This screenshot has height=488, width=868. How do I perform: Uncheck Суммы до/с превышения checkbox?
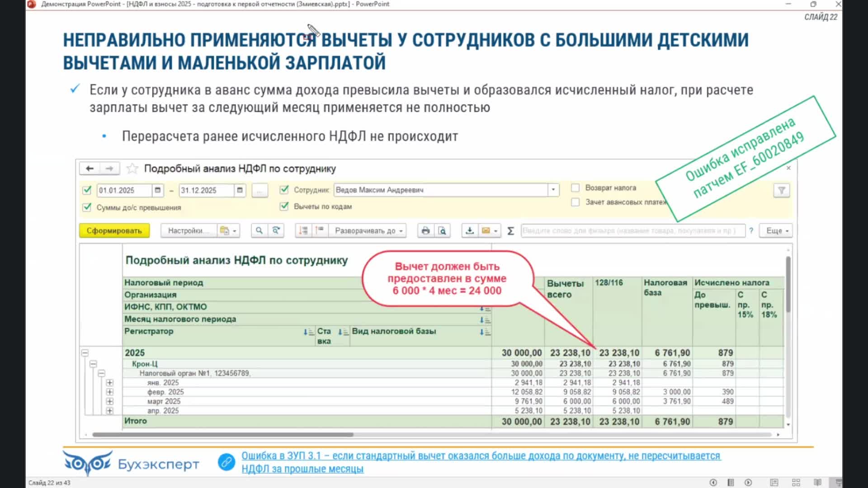[x=87, y=207]
